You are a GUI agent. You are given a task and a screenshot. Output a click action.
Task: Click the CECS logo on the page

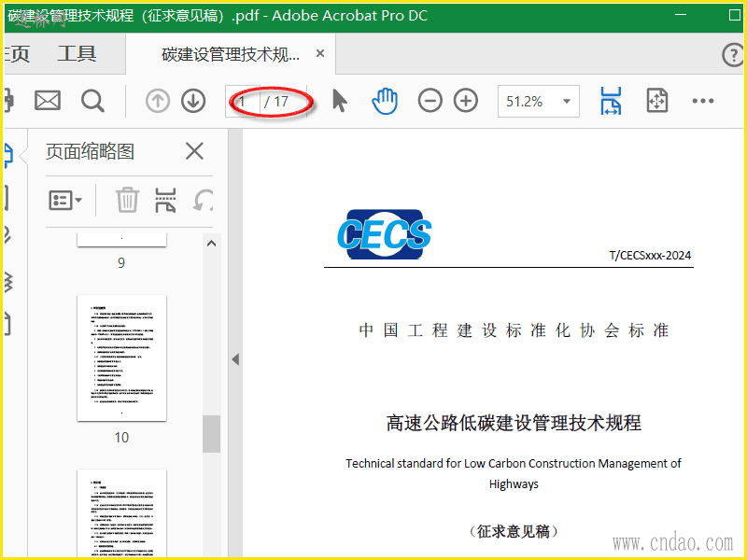[384, 234]
